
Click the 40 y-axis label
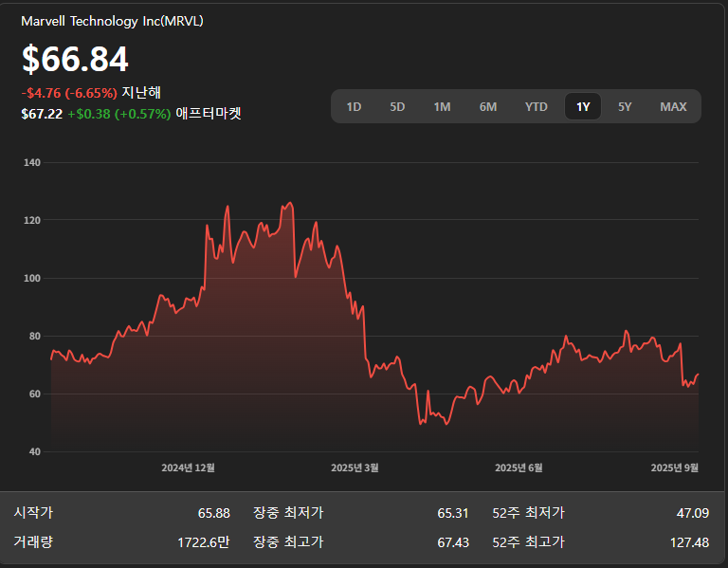tap(35, 452)
